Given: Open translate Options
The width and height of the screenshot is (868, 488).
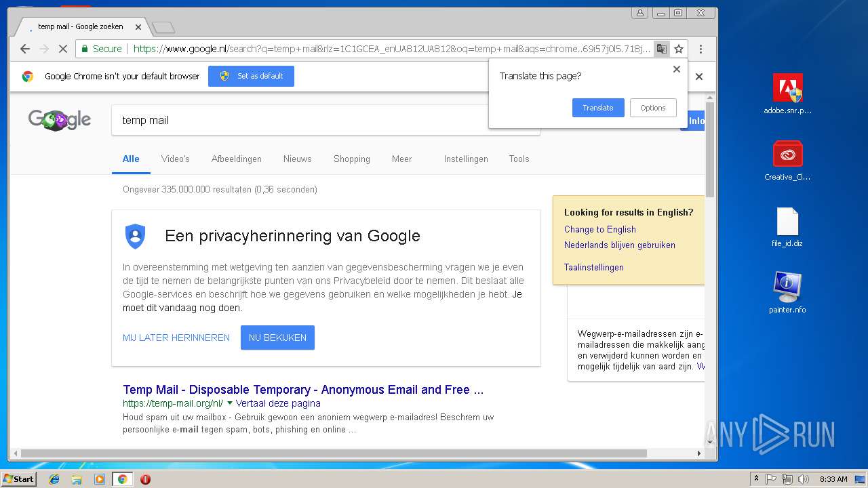Looking at the screenshot, I should (x=653, y=108).
